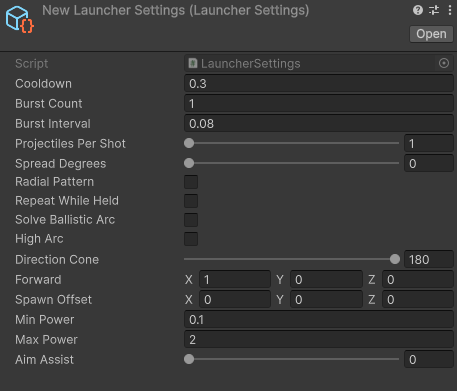Click the Cooldown value field

coord(319,83)
